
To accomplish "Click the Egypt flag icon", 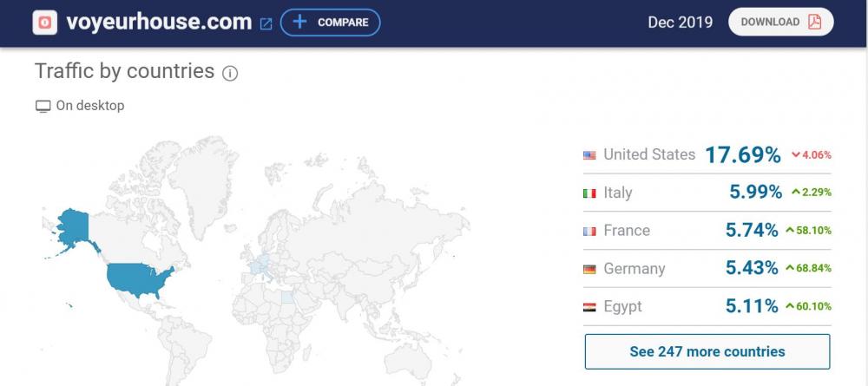I will [589, 308].
